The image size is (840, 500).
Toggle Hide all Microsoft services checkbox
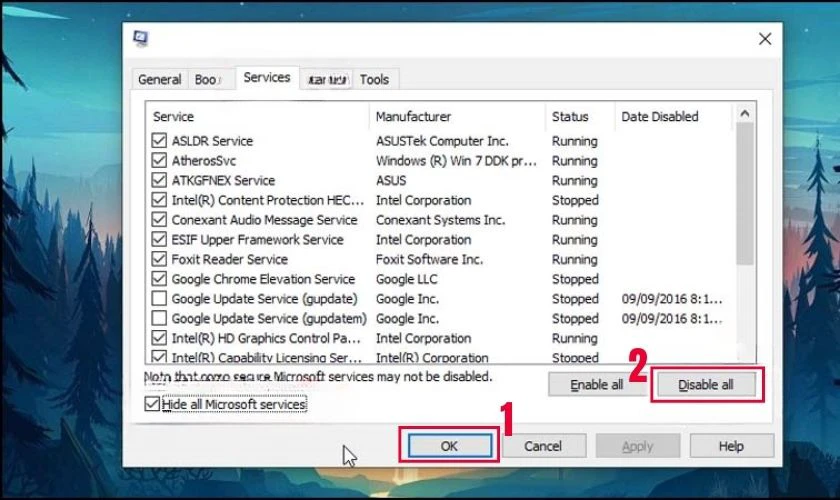(x=152, y=405)
